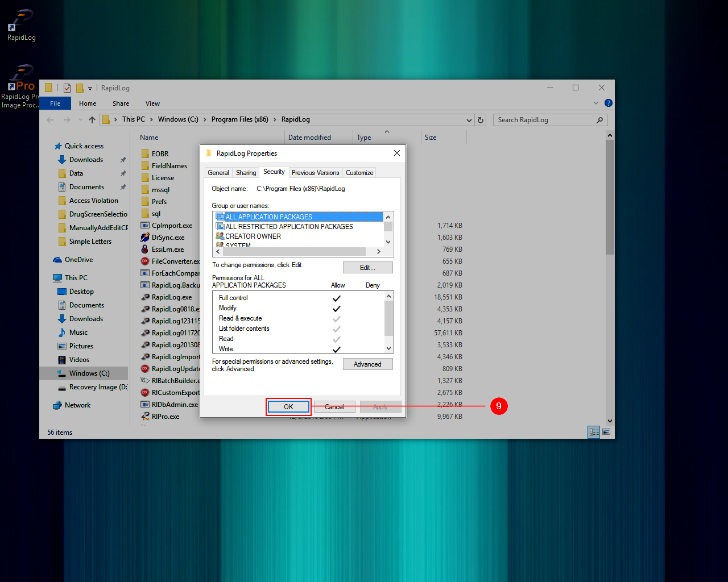728x582 pixels.
Task: Select the RIBatchBuilder file icon
Action: point(145,381)
